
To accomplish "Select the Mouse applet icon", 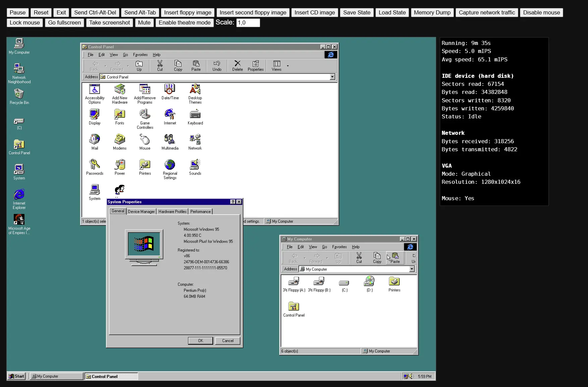I will coord(145,142).
